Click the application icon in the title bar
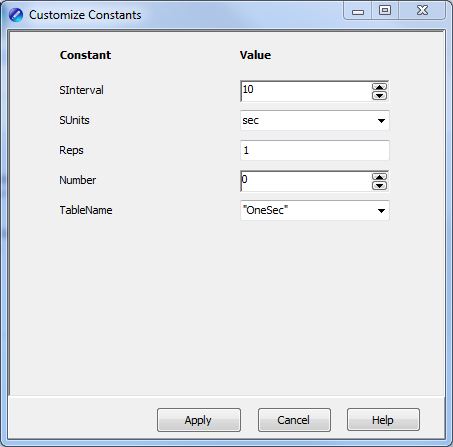 (16, 15)
